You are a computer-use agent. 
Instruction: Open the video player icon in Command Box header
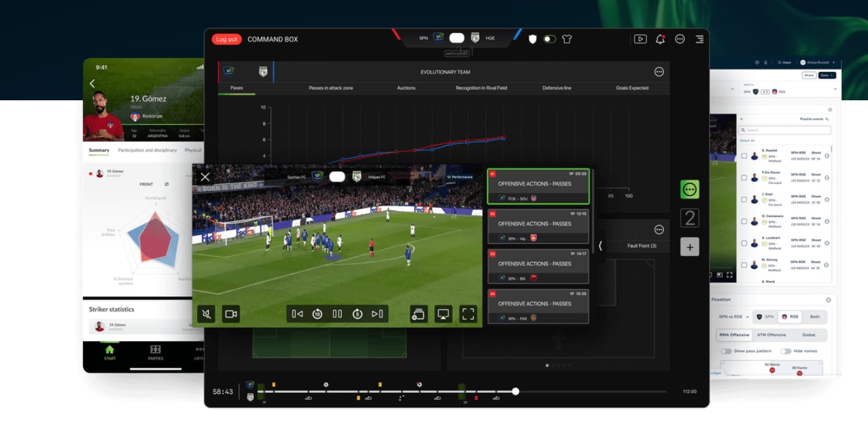640,39
